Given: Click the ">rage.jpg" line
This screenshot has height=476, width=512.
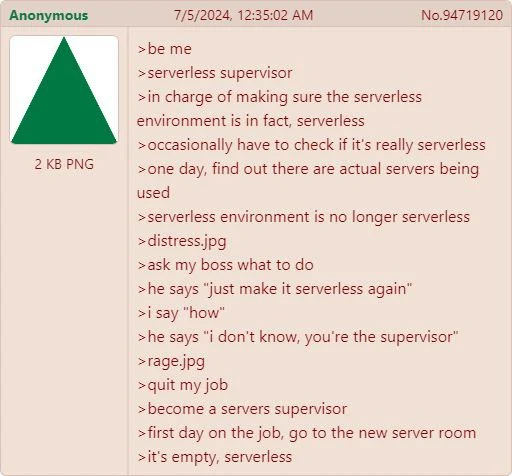Looking at the screenshot, I should (171, 361).
